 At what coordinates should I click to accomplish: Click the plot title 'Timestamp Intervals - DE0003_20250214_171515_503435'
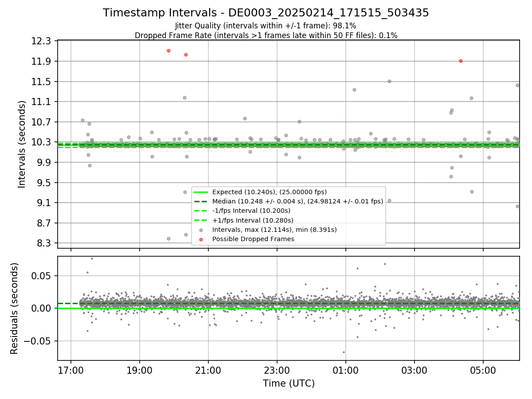point(266,13)
